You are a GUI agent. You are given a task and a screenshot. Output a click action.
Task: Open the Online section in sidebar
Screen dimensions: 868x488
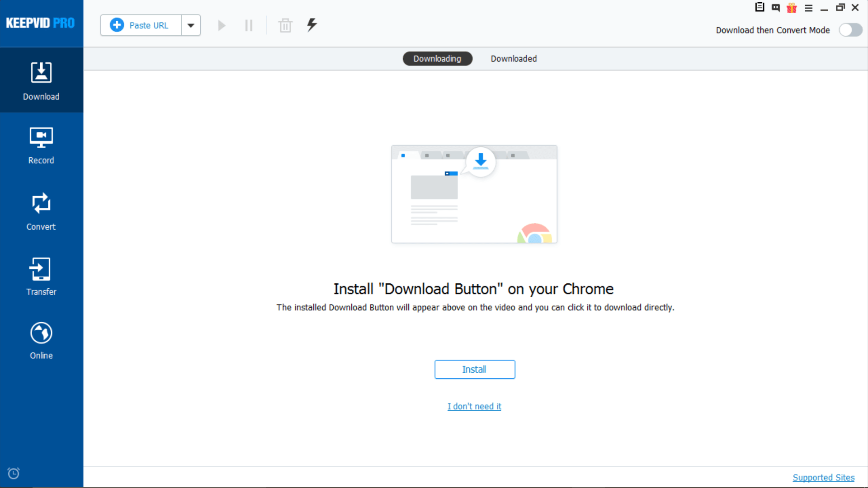41,341
